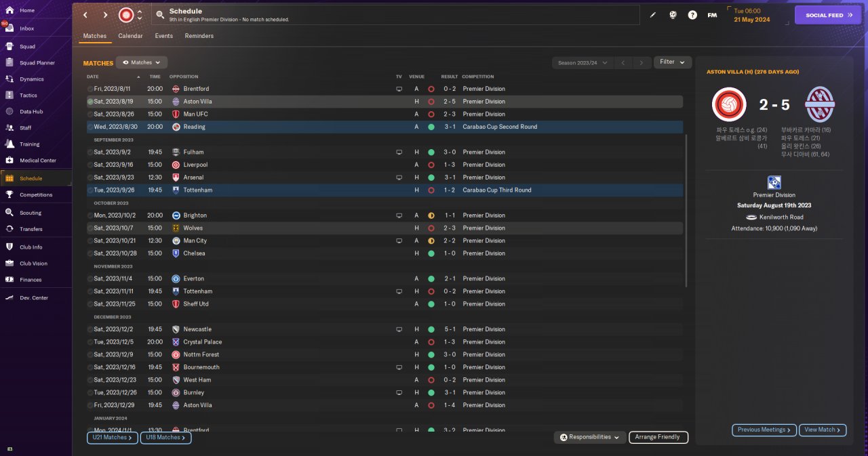Sort by the DATE column header
The width and height of the screenshot is (868, 456).
coord(93,77)
